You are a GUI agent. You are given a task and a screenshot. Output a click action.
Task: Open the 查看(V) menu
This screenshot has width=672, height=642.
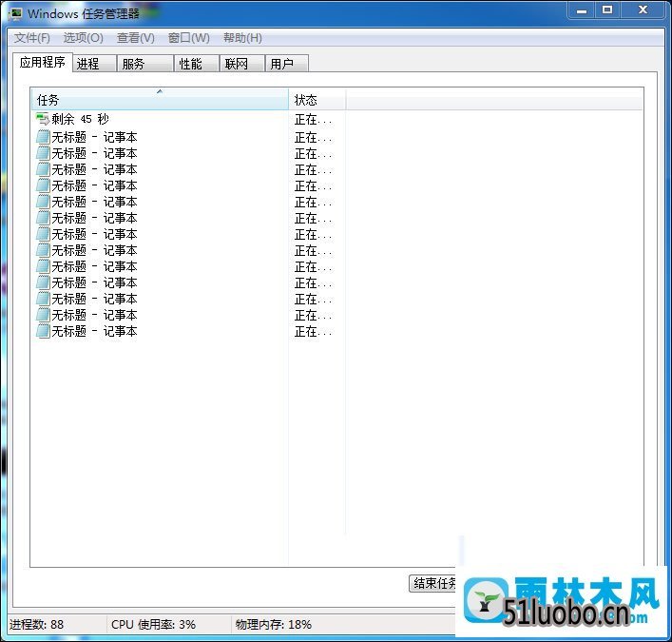135,38
